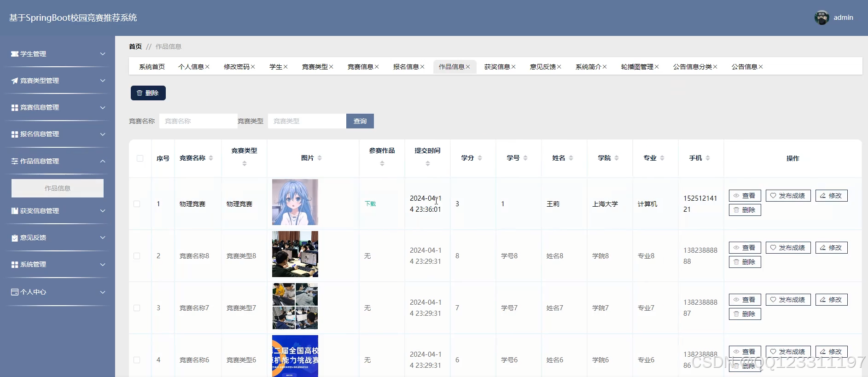Check the row 竞赛名称6 checkbox
Image resolution: width=868 pixels, height=377 pixels.
[x=137, y=360]
